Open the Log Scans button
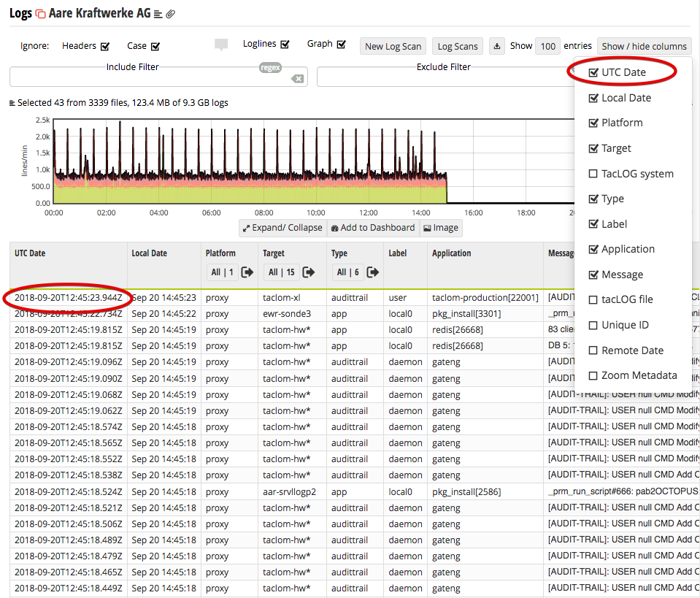 (x=458, y=46)
